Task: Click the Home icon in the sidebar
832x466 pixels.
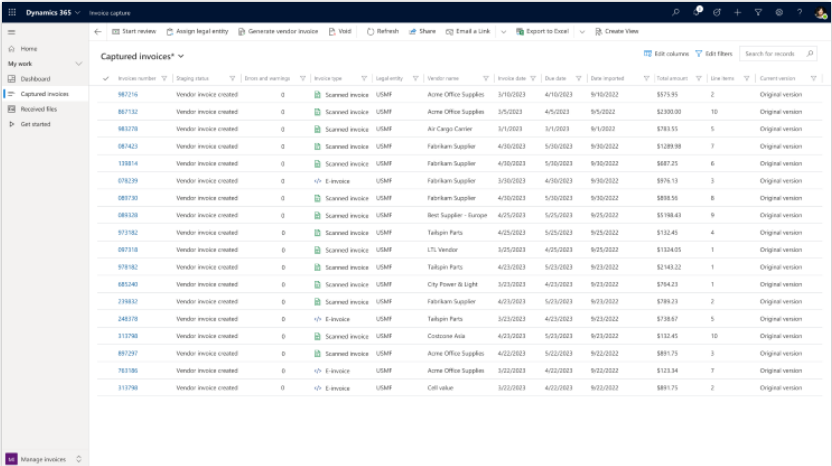Action: pos(12,49)
